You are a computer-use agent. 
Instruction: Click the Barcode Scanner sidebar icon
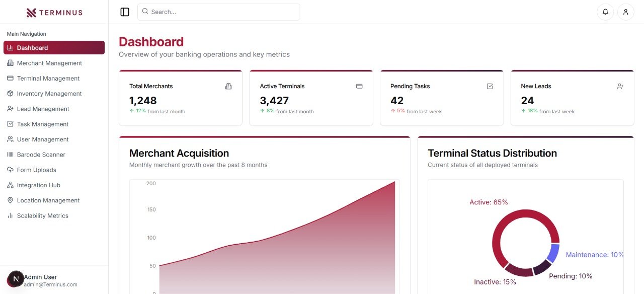(10, 155)
